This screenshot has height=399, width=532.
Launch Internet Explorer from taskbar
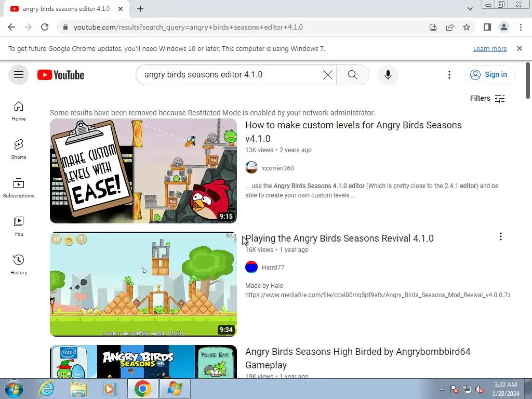[46, 389]
